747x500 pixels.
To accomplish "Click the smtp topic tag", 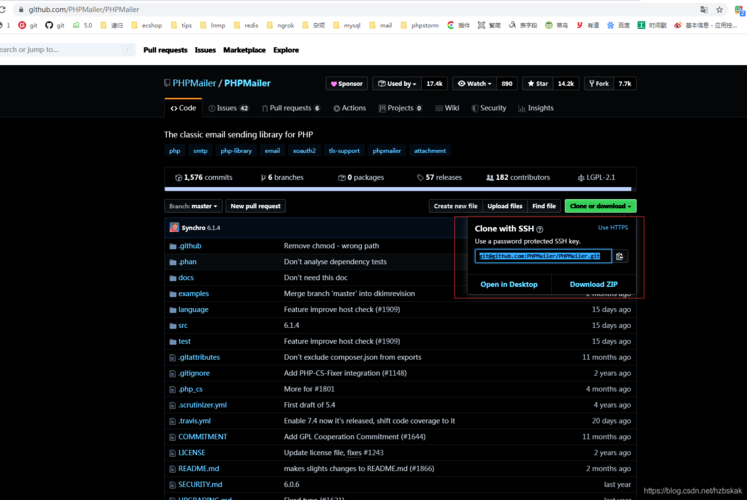I will (200, 151).
